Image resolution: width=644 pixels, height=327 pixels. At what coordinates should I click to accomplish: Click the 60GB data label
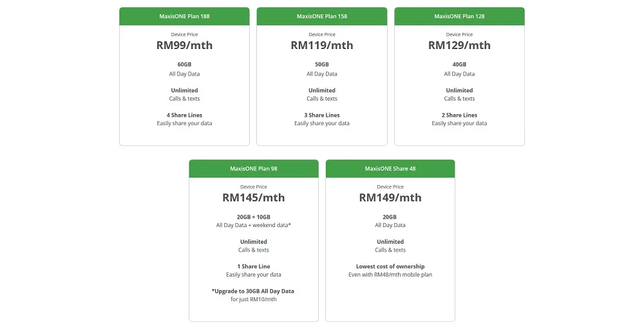(184, 64)
